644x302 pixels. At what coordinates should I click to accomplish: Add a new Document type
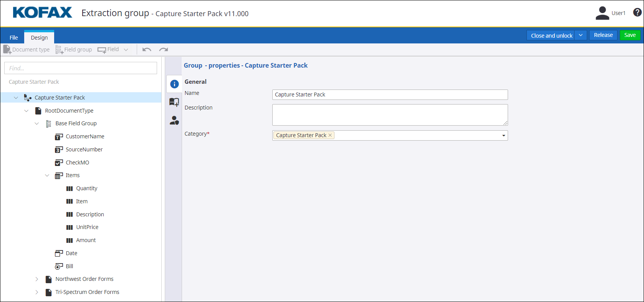point(26,50)
